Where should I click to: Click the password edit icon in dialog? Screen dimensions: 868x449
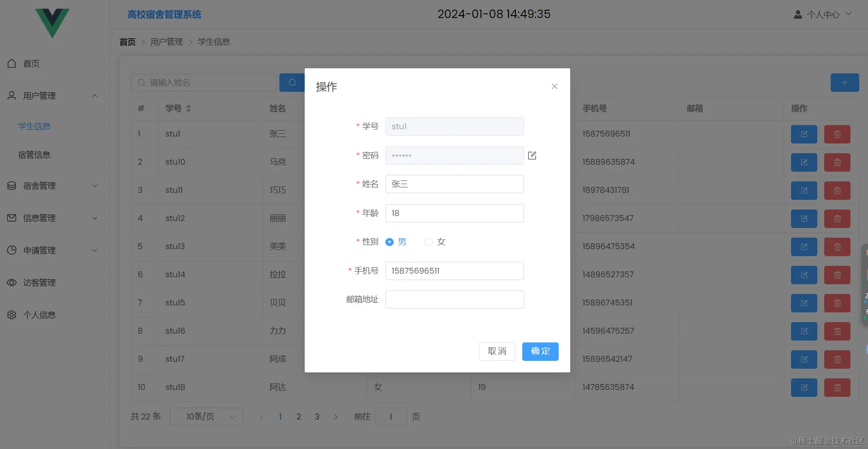(532, 156)
